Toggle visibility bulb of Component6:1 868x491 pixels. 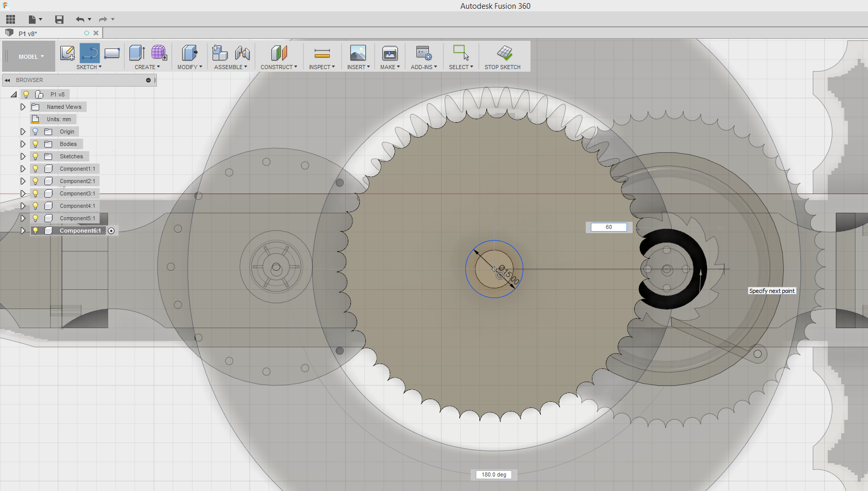tap(36, 231)
